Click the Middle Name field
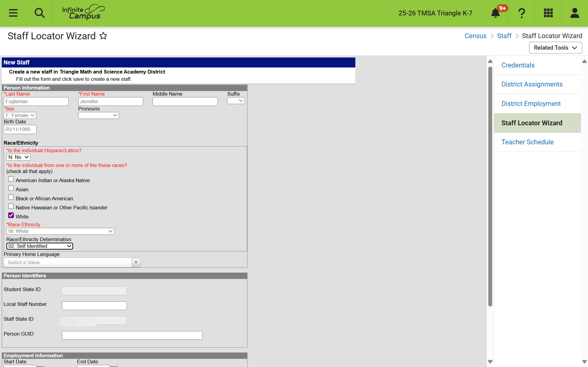 point(185,101)
